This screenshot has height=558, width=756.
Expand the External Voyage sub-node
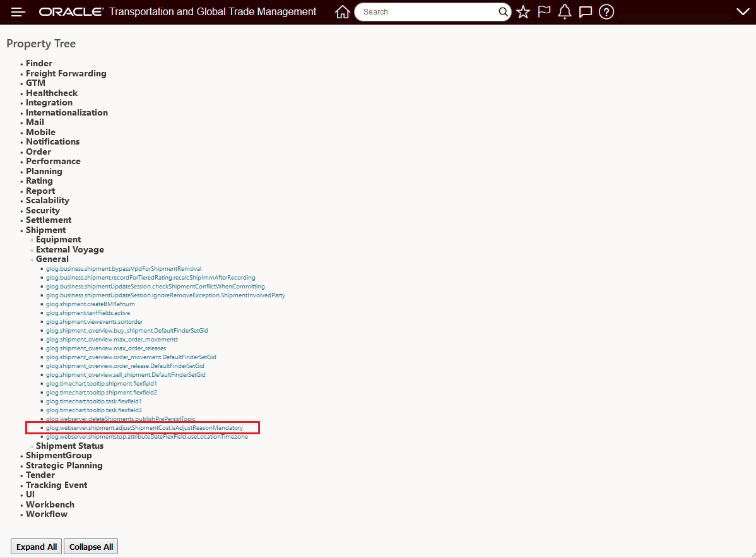pyautogui.click(x=70, y=249)
